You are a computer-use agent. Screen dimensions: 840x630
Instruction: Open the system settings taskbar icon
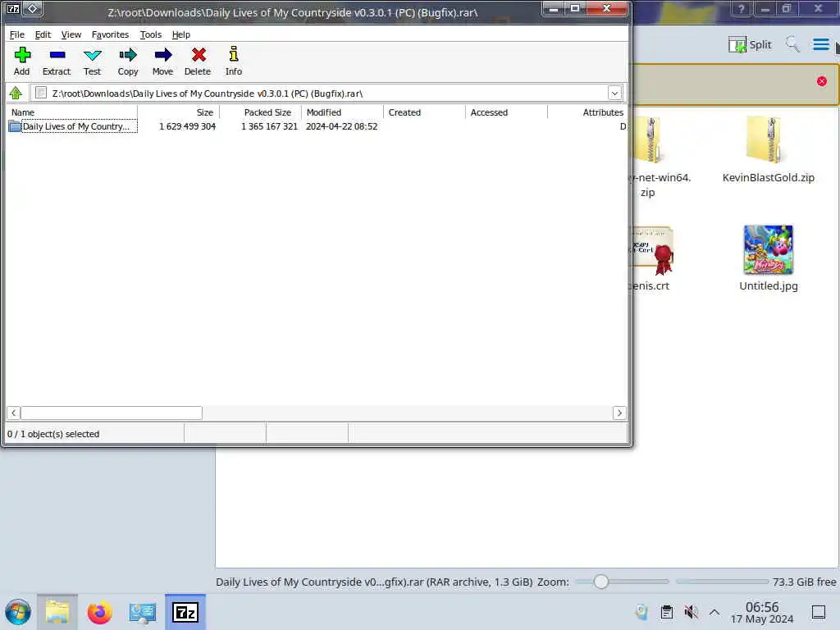(x=143, y=612)
